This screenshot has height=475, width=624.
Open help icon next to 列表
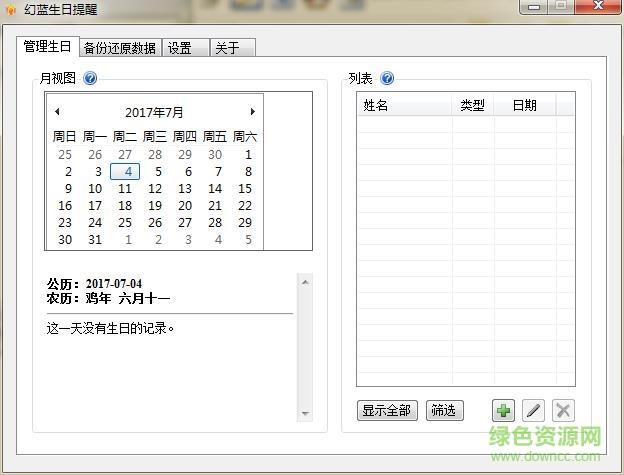pos(387,78)
